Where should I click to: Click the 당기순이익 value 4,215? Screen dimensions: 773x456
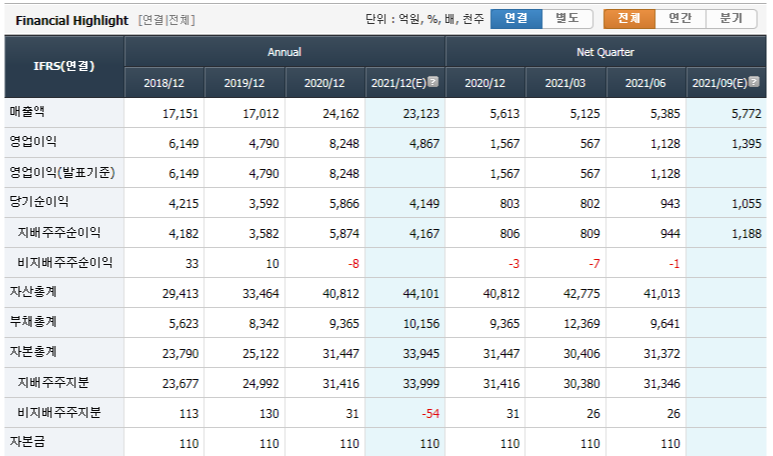[183, 204]
